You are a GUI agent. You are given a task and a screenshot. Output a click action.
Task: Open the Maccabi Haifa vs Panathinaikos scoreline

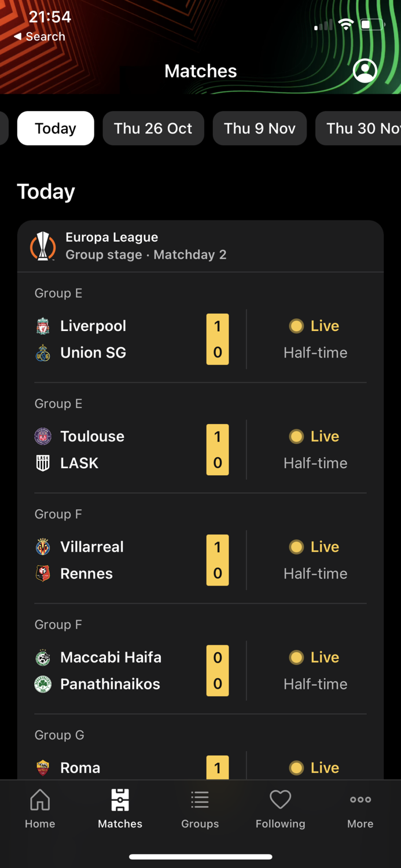click(x=218, y=670)
